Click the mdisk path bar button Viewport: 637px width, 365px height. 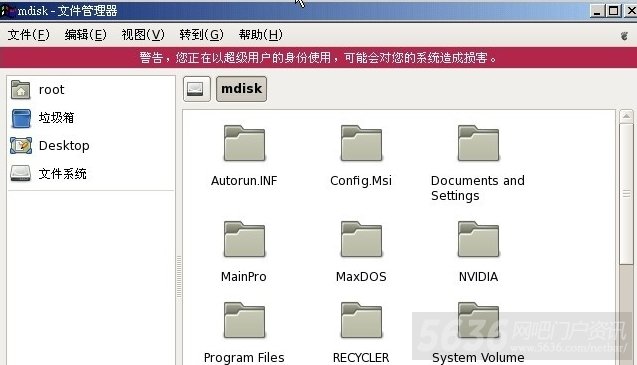point(241,89)
